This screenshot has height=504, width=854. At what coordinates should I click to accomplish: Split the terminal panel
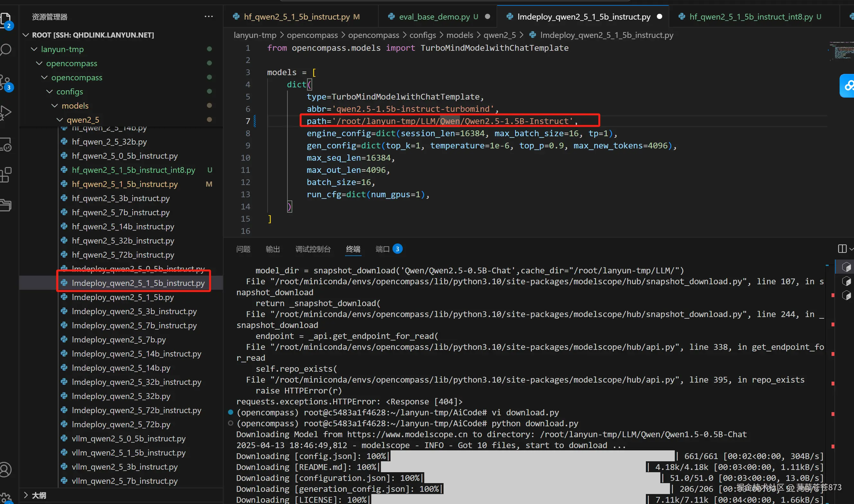coord(842,249)
